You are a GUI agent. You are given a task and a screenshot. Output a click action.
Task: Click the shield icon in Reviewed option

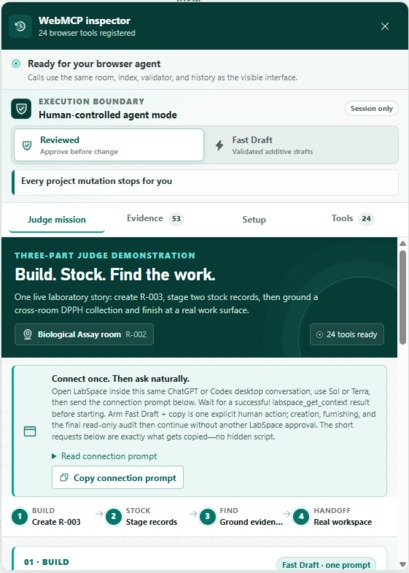click(x=27, y=145)
